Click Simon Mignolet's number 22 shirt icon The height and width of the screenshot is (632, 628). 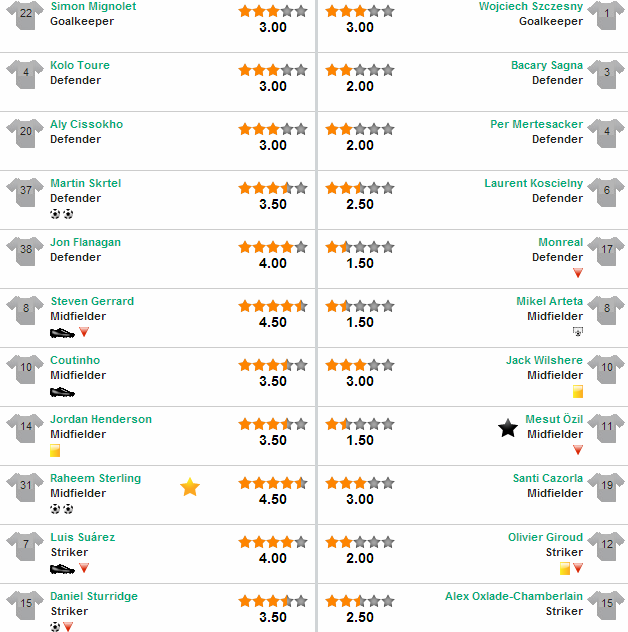(x=25, y=15)
